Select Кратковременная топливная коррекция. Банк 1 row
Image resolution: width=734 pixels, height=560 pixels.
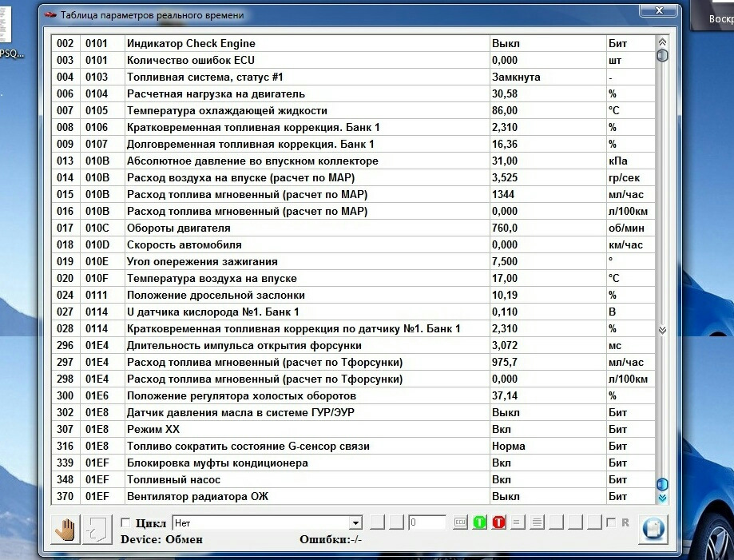pos(354,127)
